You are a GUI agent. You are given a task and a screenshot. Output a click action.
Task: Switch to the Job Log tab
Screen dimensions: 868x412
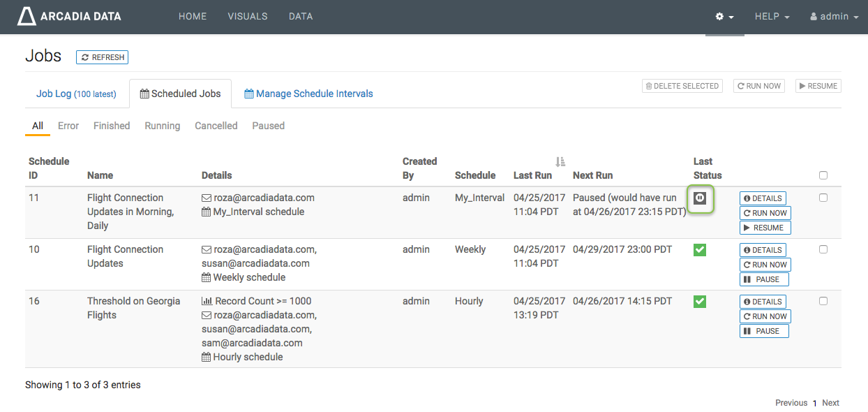[76, 94]
